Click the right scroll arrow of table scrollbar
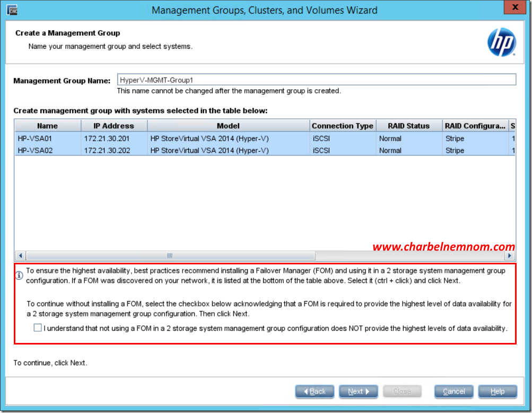 coord(509,255)
